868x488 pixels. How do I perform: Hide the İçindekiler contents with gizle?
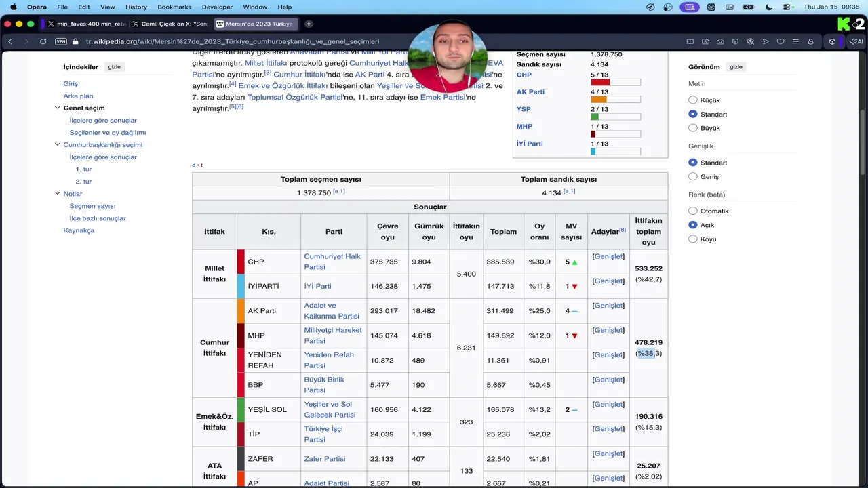115,67
